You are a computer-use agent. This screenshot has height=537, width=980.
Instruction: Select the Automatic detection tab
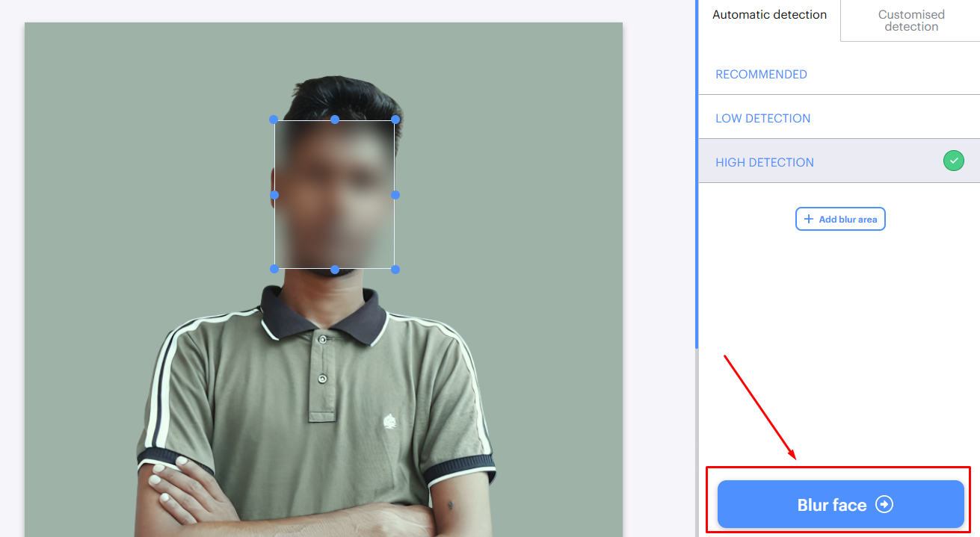[769, 14]
